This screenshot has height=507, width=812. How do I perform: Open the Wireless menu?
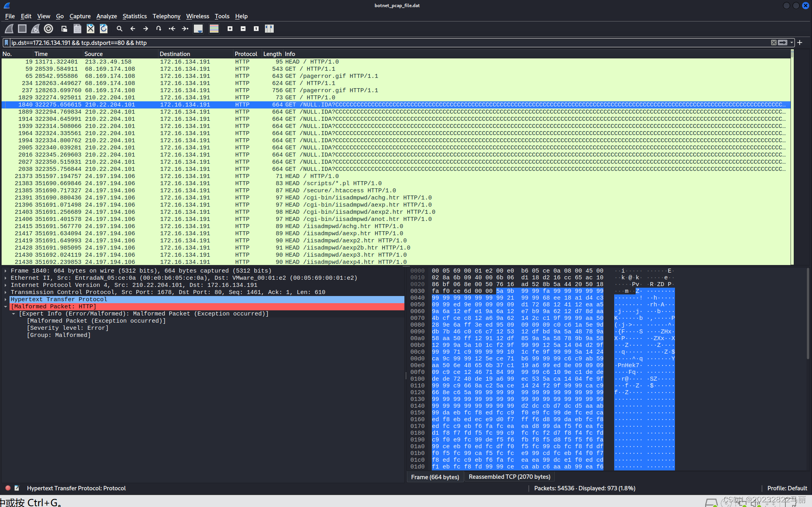197,16
